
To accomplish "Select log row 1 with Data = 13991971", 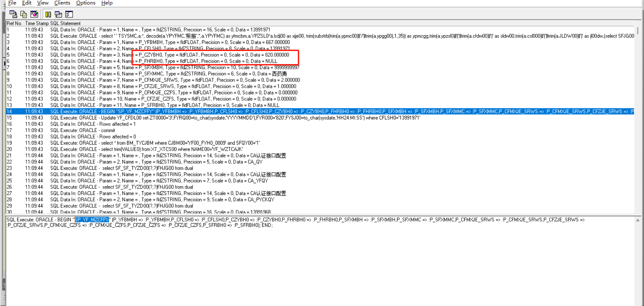I will (x=320, y=30).
